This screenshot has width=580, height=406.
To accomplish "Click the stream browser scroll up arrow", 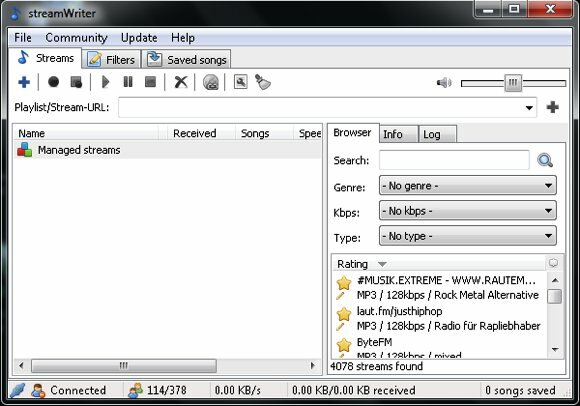I will coord(555,280).
